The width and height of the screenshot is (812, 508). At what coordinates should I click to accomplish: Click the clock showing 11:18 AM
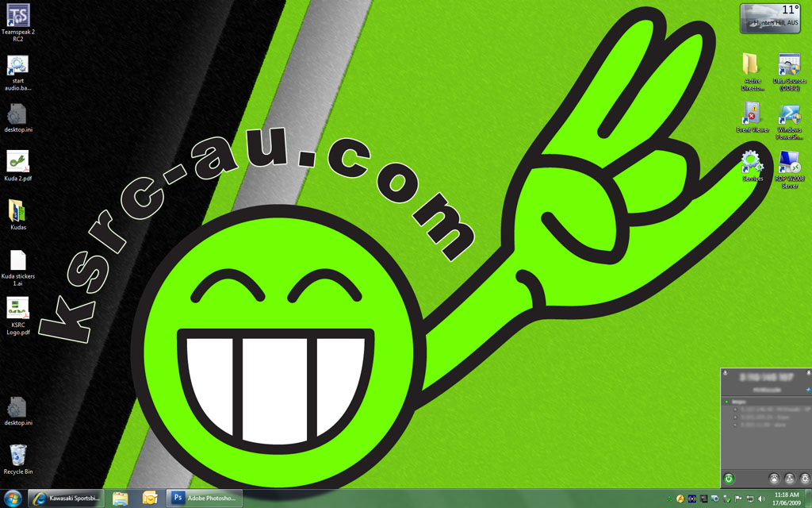click(x=787, y=498)
